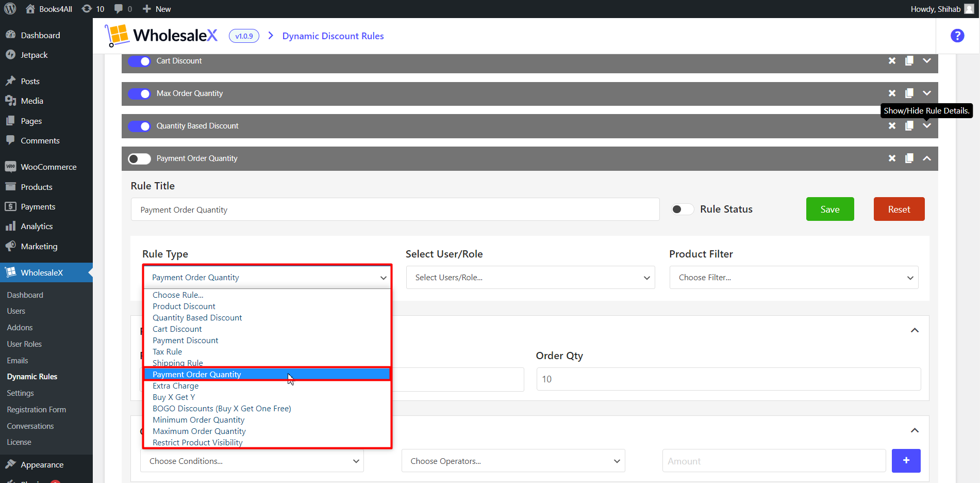
Task: Click the Rule Title text field
Action: pyautogui.click(x=395, y=210)
